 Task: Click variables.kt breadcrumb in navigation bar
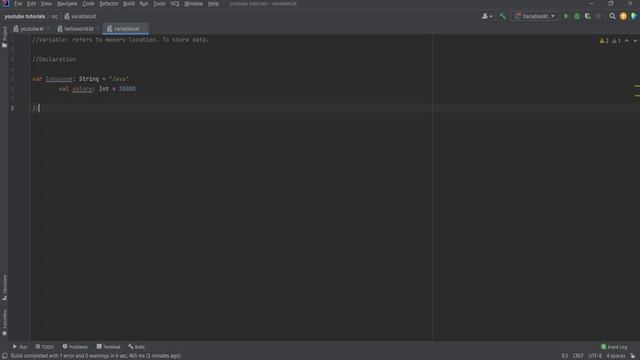(80, 16)
